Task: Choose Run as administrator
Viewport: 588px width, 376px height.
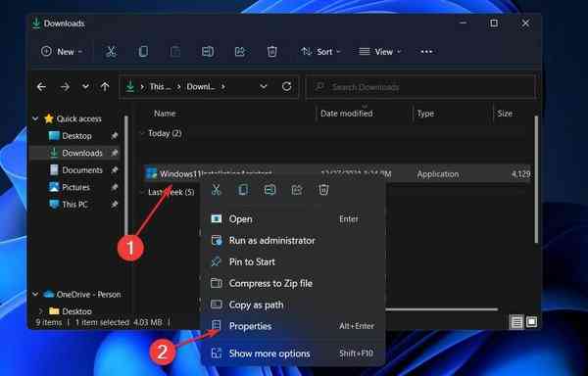Action: point(293,241)
